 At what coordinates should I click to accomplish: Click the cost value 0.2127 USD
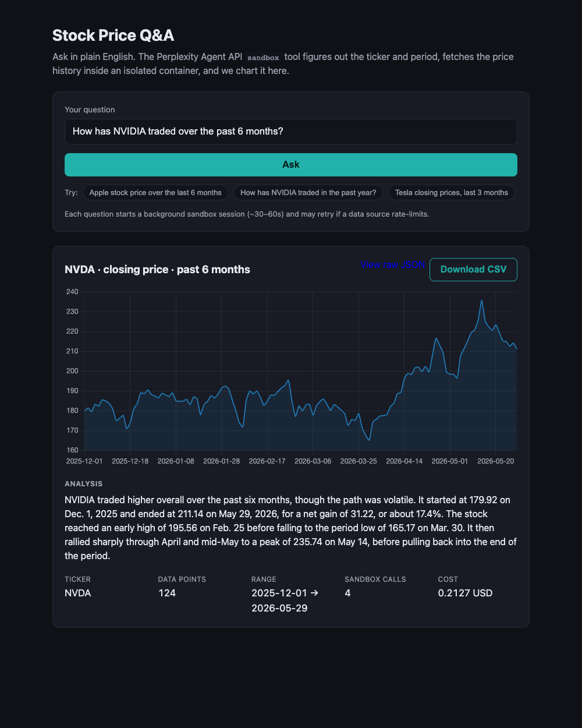pyautogui.click(x=466, y=593)
